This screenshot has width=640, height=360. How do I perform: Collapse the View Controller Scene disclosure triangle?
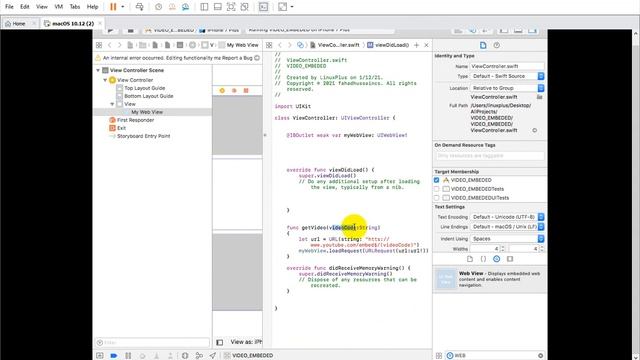click(98, 70)
